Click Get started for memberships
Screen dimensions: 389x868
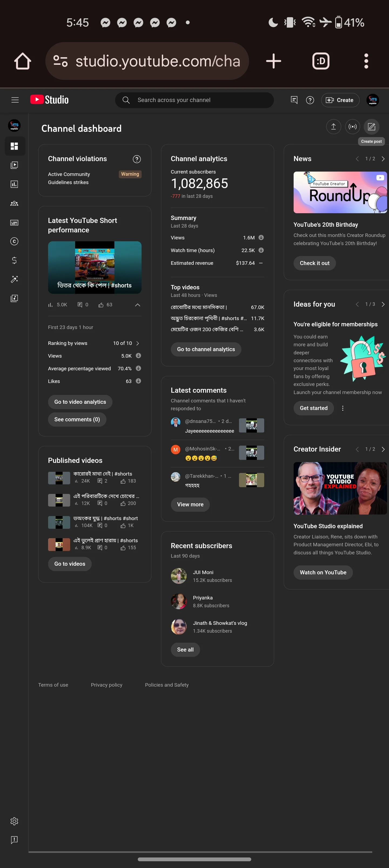coord(313,408)
